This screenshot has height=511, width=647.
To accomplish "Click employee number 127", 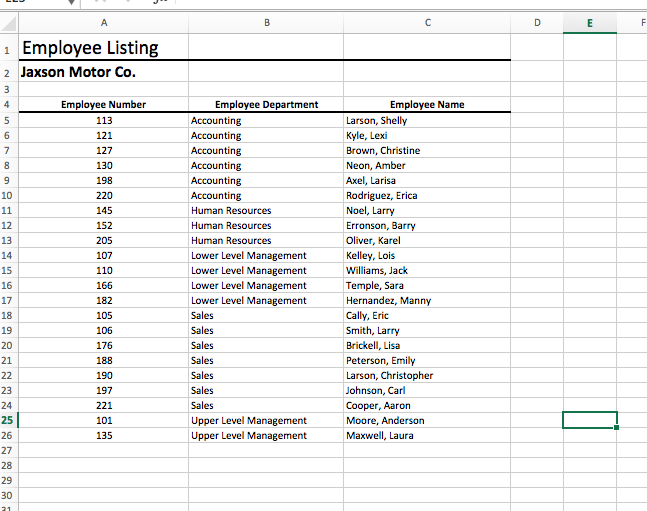I will (104, 150).
